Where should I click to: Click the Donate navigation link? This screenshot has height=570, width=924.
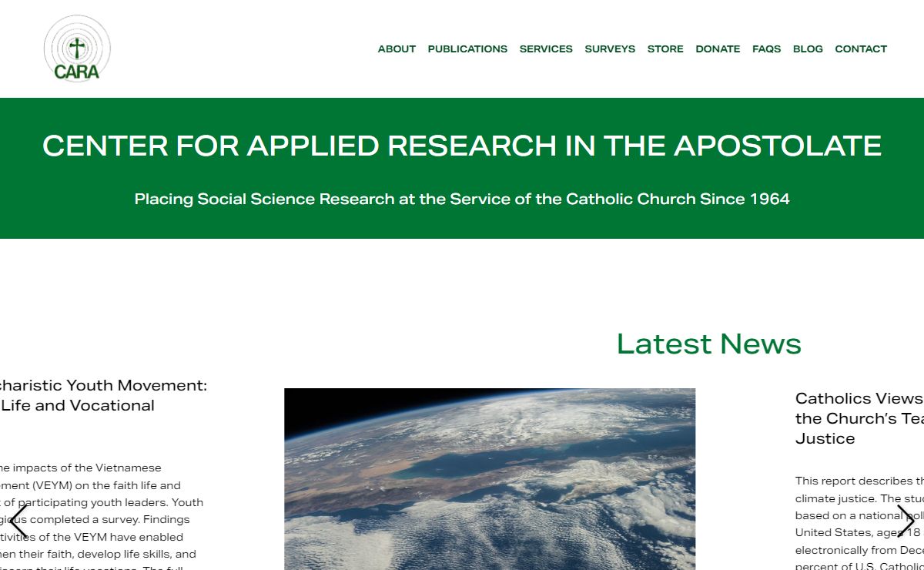(718, 49)
